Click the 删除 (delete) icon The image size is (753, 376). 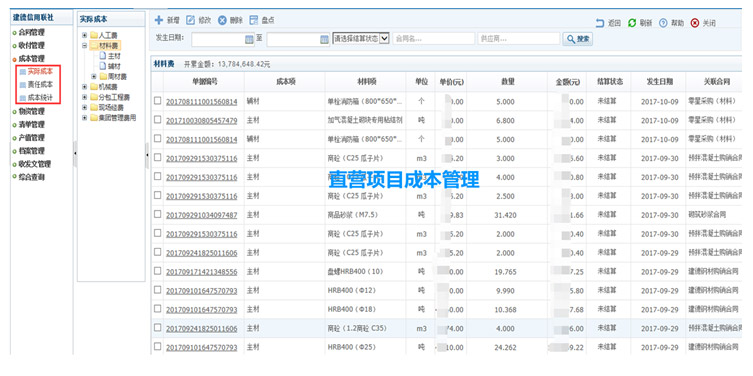222,20
